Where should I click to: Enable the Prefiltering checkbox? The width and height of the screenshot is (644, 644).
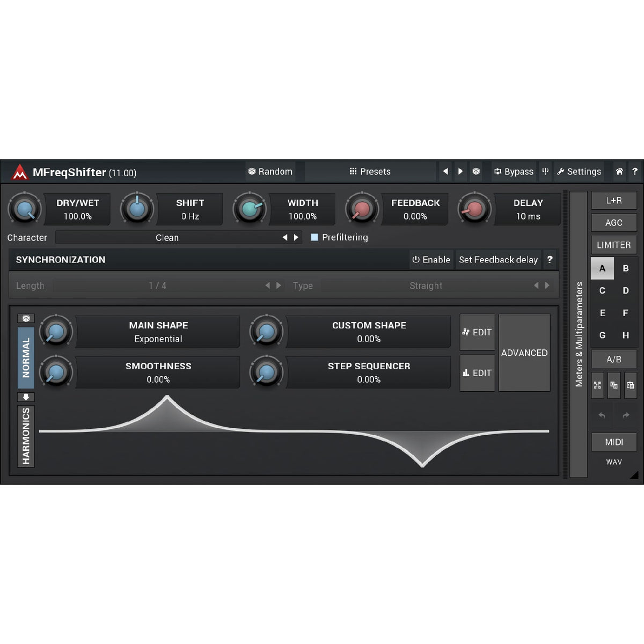(314, 237)
